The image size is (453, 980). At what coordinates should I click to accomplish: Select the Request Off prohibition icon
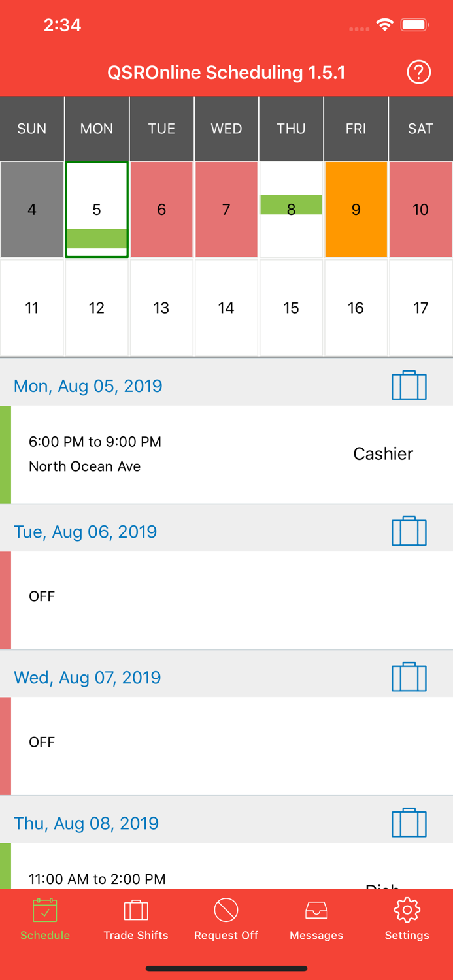click(226, 910)
